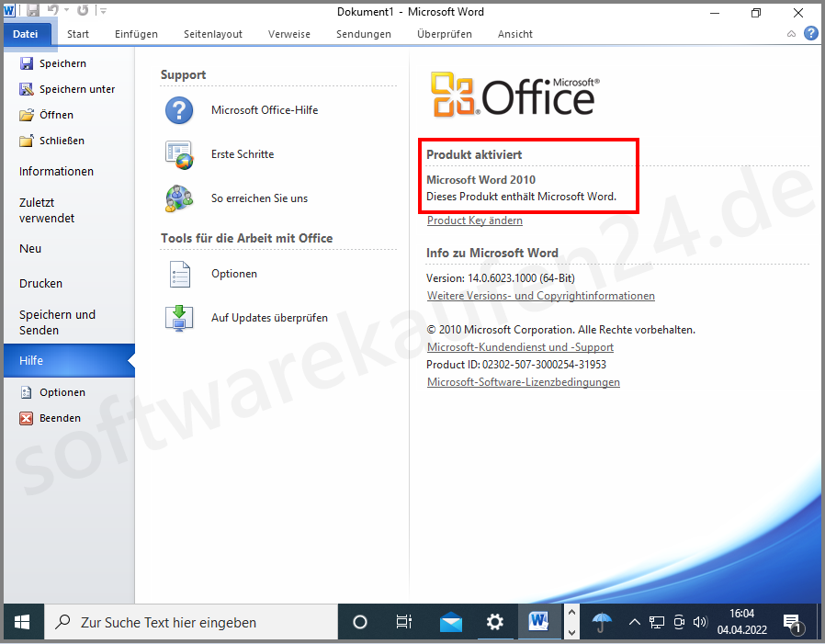Click the Product ID text line
The height and width of the screenshot is (644, 825).
(516, 365)
